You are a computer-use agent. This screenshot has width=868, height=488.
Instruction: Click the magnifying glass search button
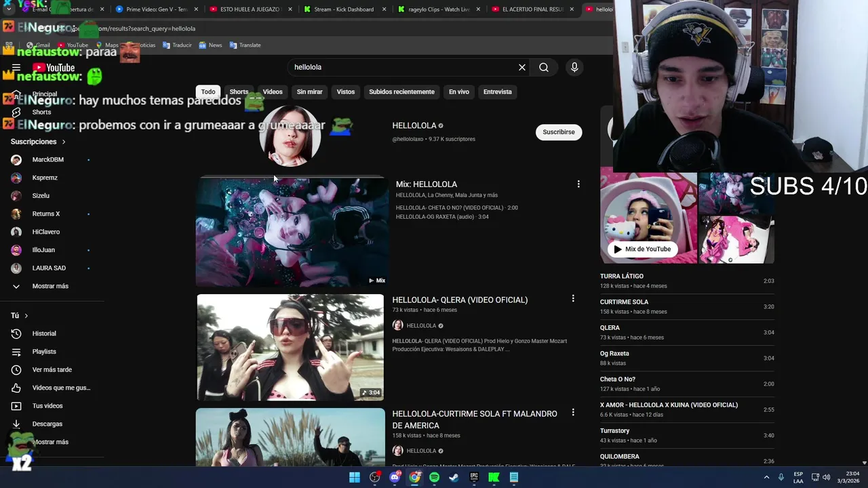tap(544, 67)
